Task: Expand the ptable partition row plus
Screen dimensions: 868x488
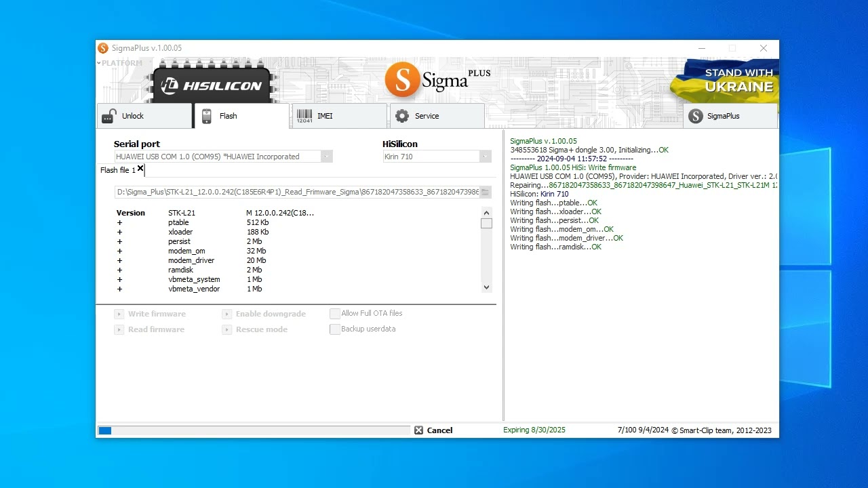Action: (119, 222)
